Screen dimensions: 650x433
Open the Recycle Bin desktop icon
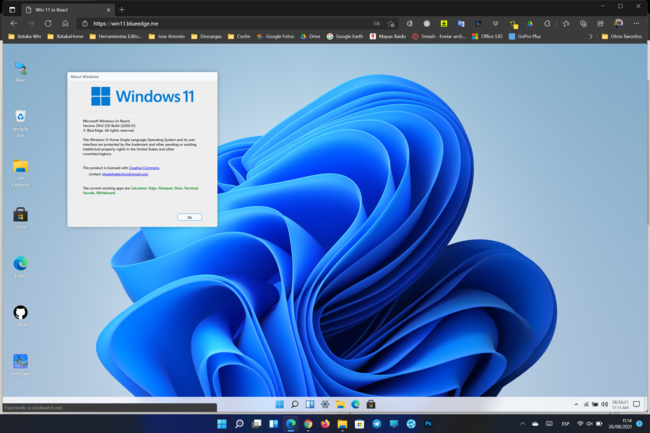click(x=20, y=123)
